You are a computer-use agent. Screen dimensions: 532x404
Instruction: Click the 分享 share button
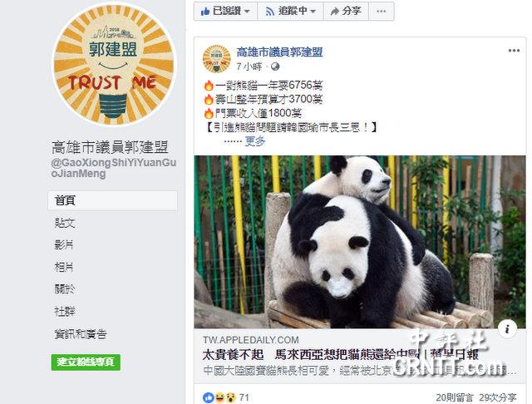point(346,11)
